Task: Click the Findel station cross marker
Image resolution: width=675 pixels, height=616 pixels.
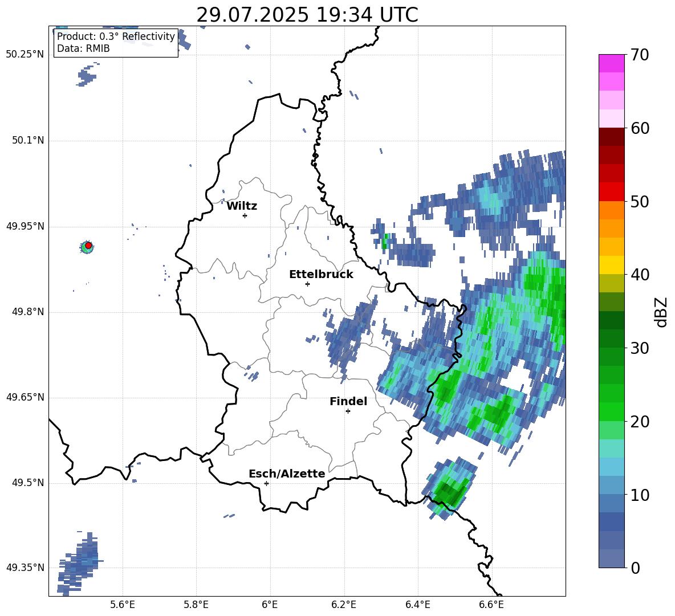Action: [x=348, y=411]
